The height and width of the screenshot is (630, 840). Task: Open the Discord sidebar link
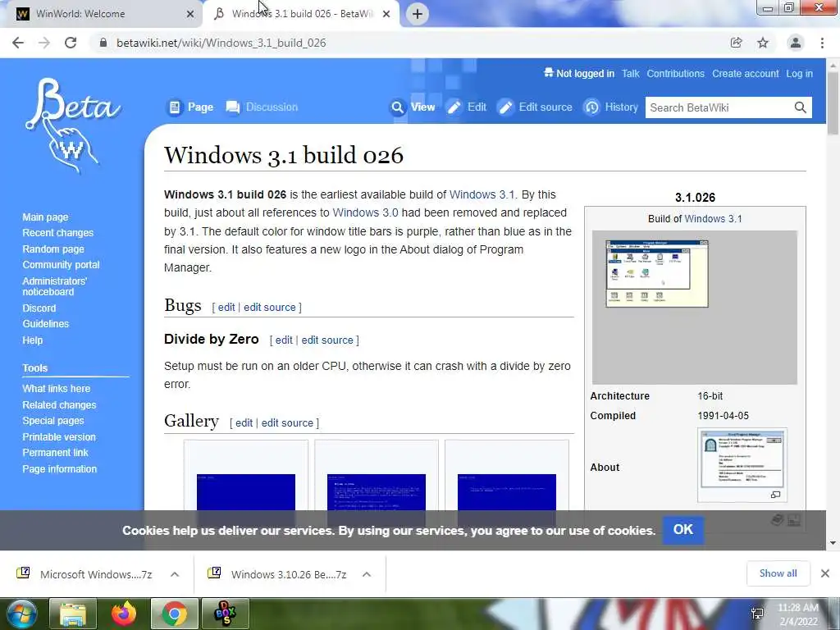[x=39, y=308]
